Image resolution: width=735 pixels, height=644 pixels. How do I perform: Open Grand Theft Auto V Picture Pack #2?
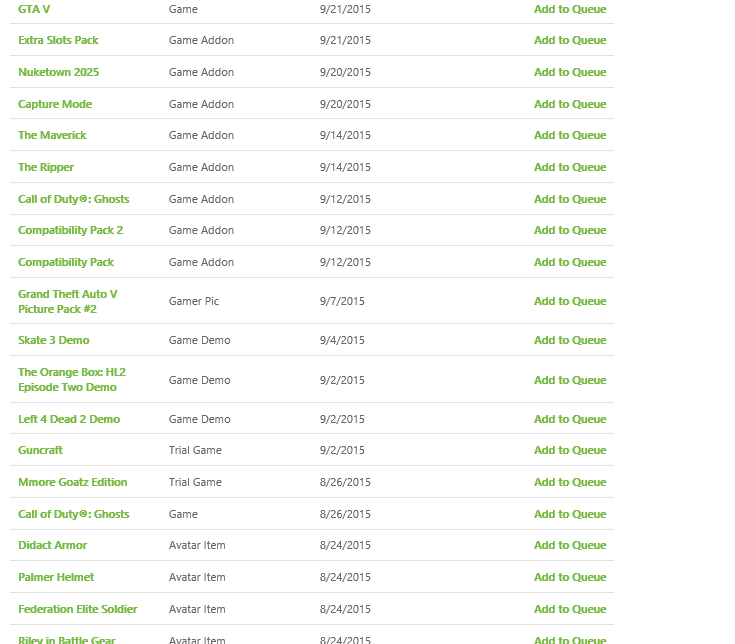click(x=68, y=301)
